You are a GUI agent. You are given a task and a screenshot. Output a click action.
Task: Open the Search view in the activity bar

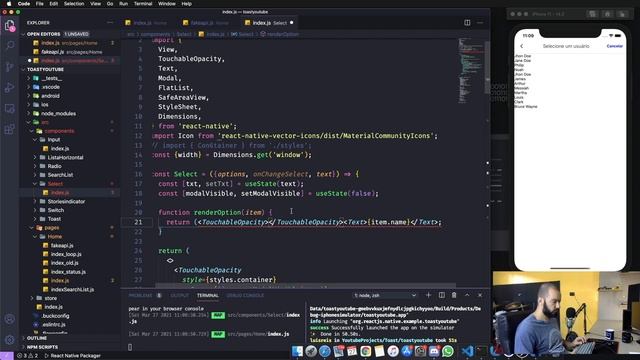pyautogui.click(x=9, y=45)
